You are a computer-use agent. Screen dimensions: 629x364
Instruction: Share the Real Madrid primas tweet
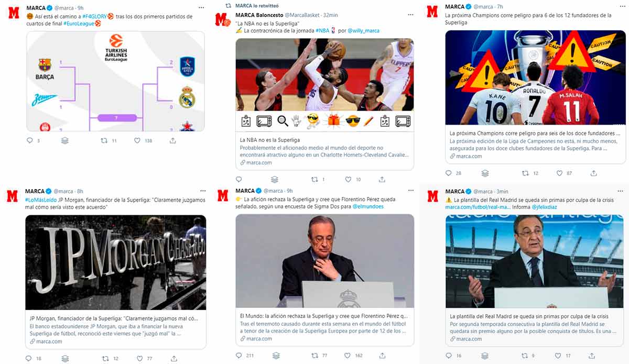click(593, 356)
